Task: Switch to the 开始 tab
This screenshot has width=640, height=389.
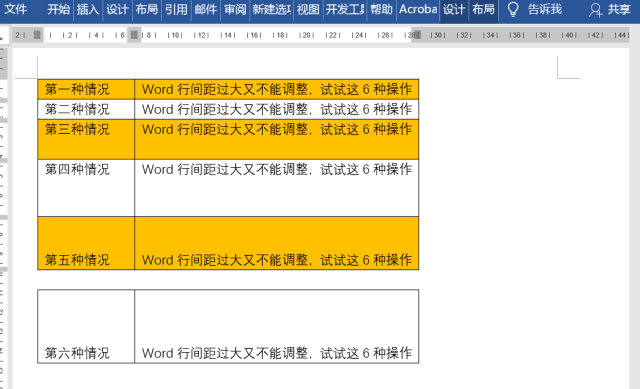Action: [58, 9]
